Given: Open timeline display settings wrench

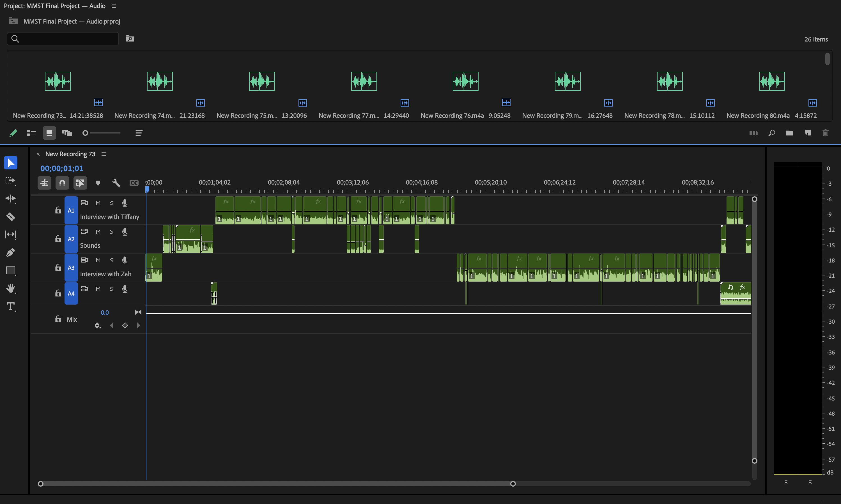Looking at the screenshot, I should click(x=116, y=183).
